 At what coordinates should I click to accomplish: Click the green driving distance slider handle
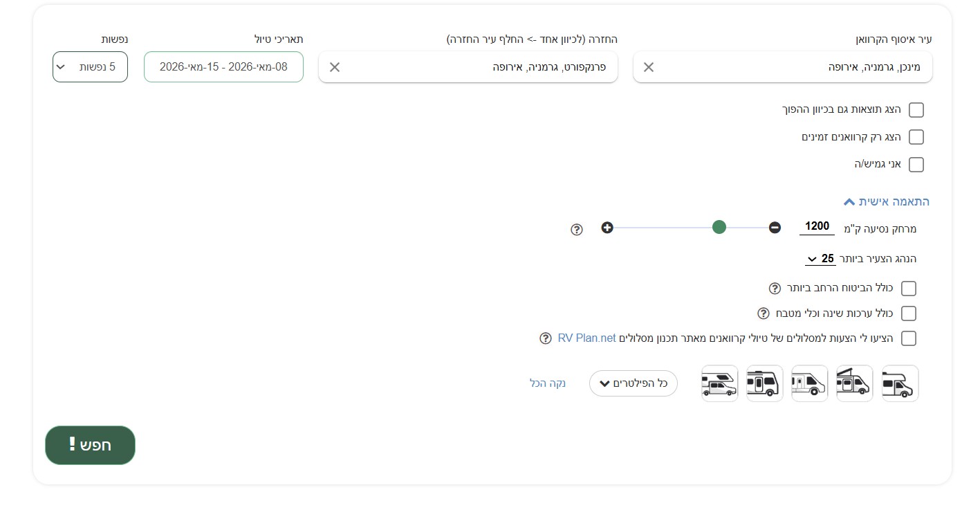point(719,227)
